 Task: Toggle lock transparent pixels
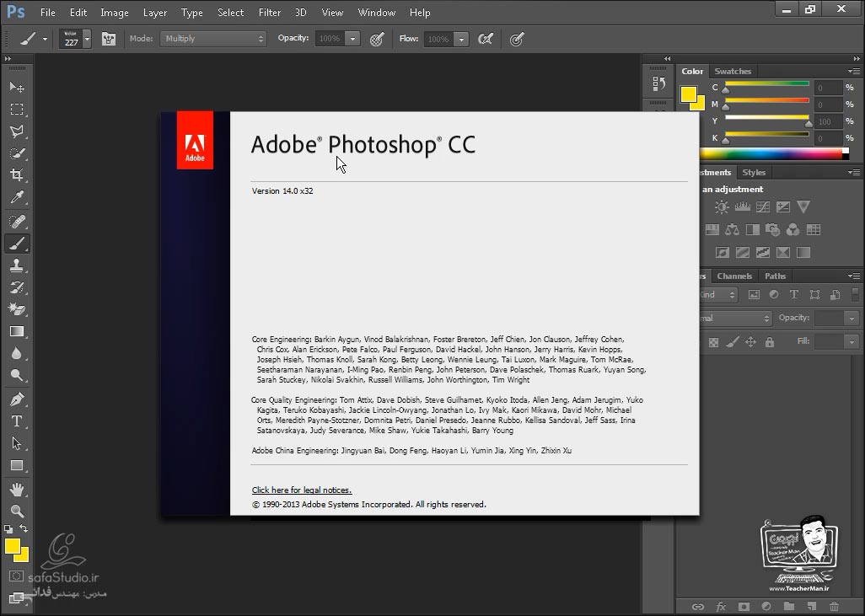click(713, 342)
